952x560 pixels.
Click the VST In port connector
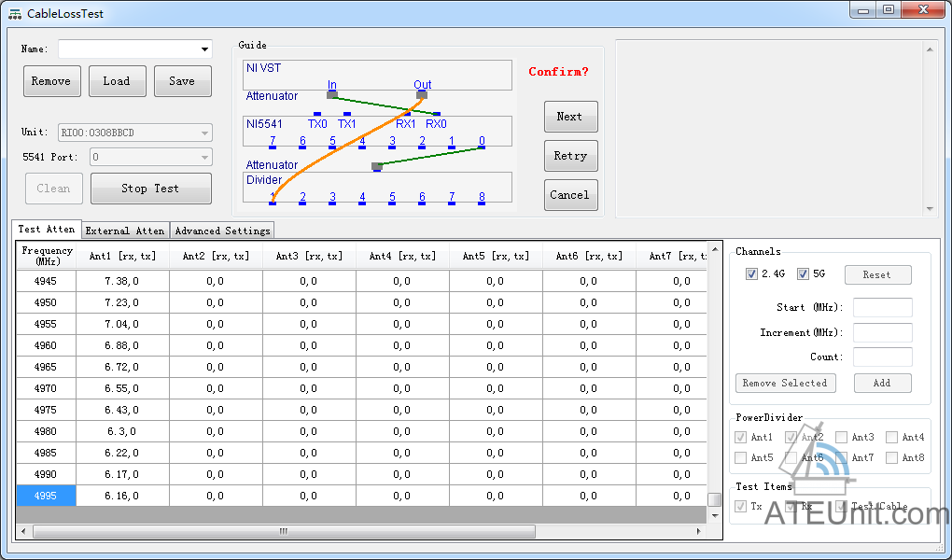click(x=332, y=94)
